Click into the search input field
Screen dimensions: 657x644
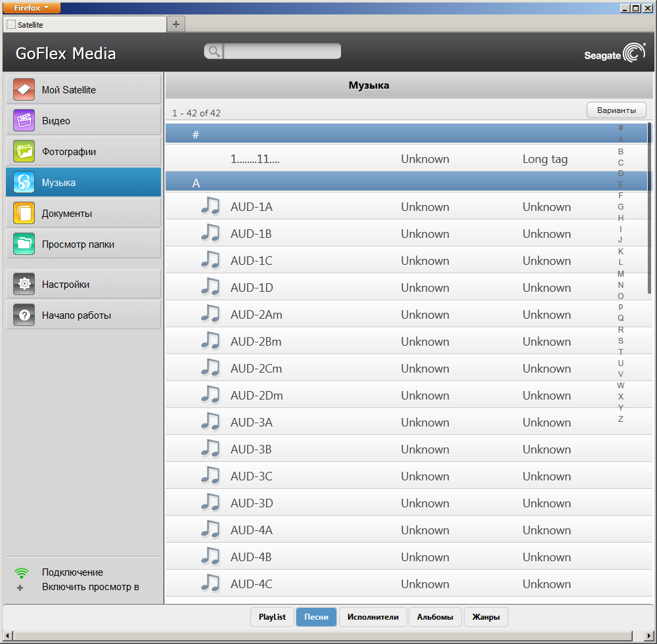pyautogui.click(x=282, y=51)
